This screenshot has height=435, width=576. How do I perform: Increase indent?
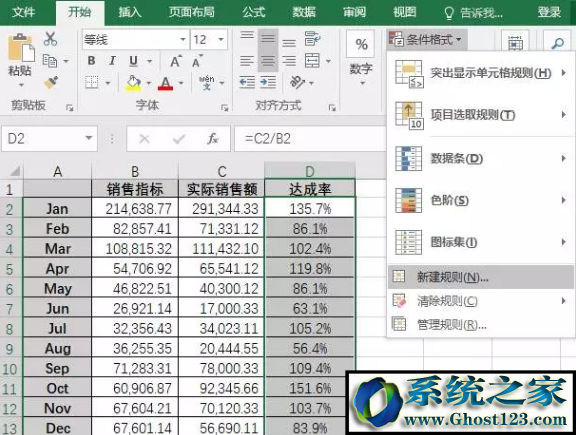(x=268, y=82)
